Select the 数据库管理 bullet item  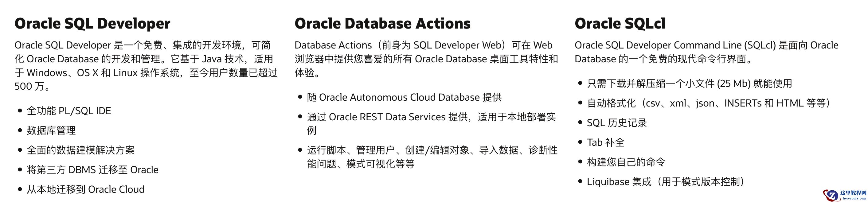[x=51, y=130]
